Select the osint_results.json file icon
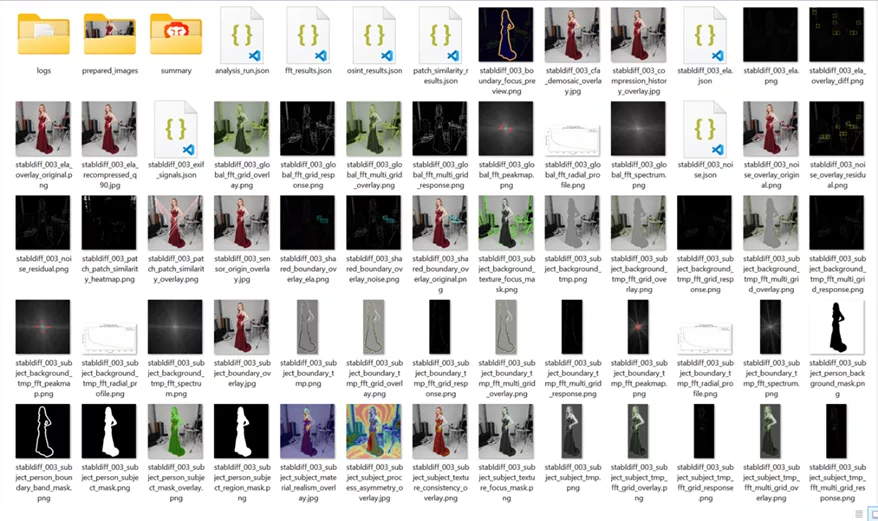 [374, 35]
